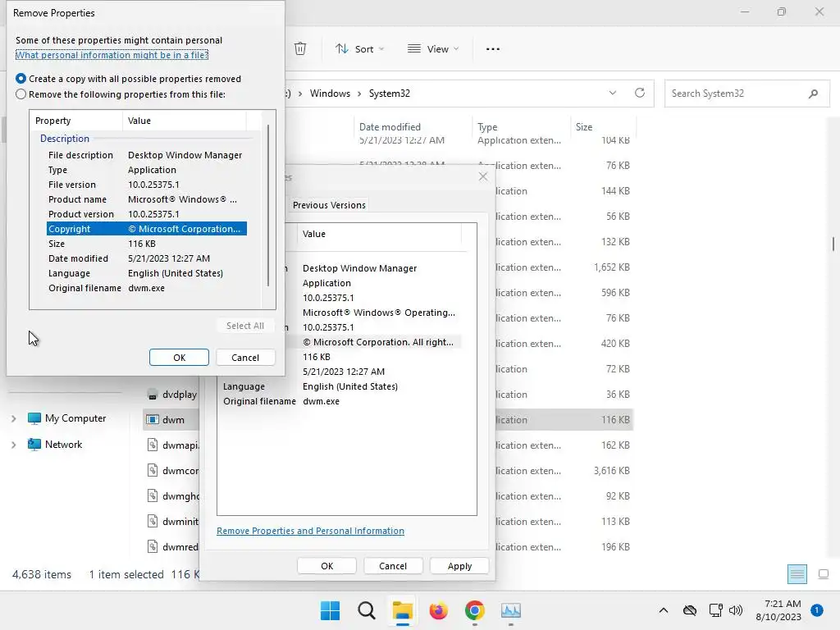Click the Microsoft Corporation copyright value in Properties
This screenshot has height=630, width=840.
[378, 342]
